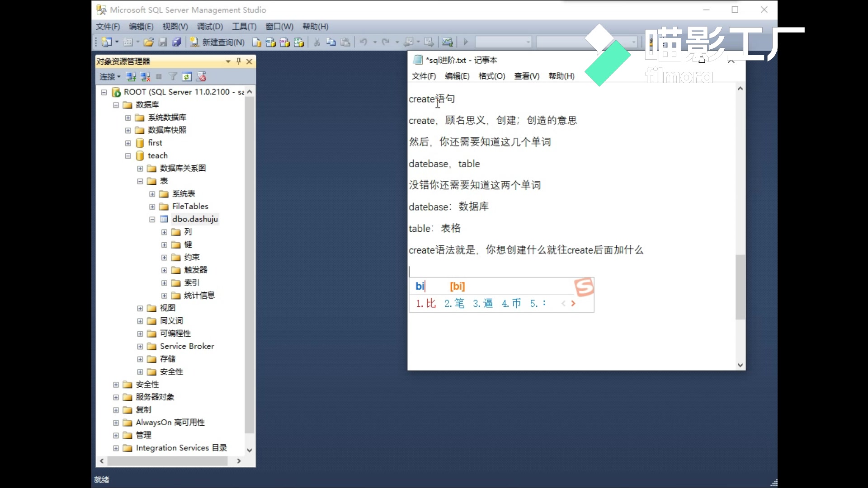Image resolution: width=868 pixels, height=488 pixels.
Task: Toggle auto-hide pin of Object Explorer
Action: (x=239, y=61)
